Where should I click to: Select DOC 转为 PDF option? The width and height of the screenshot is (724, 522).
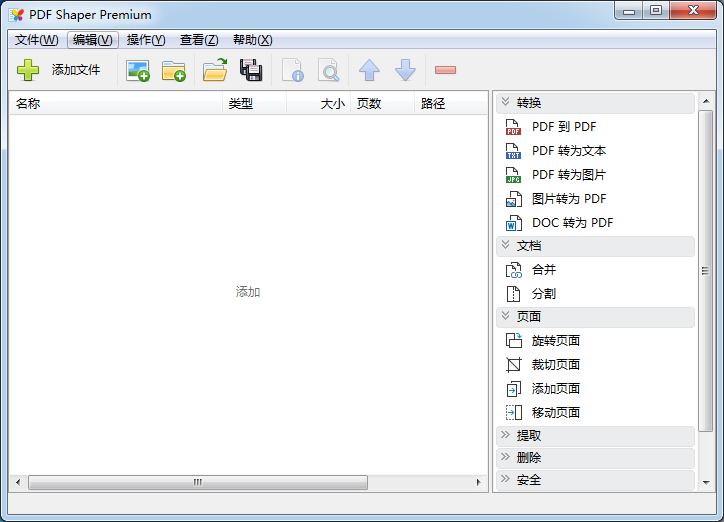tap(573, 223)
